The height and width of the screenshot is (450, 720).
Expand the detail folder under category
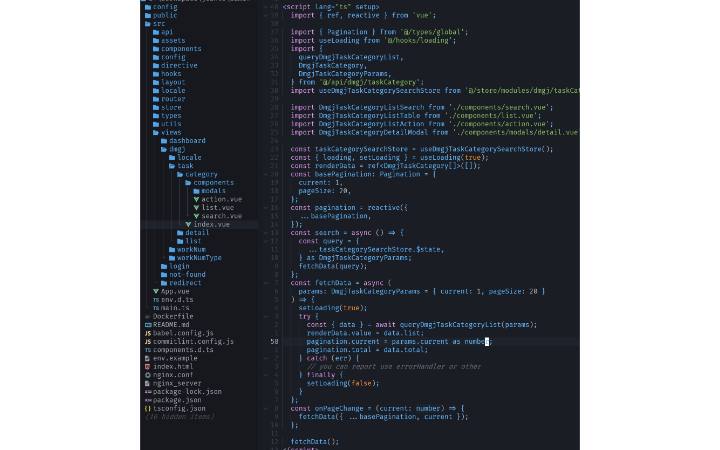click(x=180, y=233)
